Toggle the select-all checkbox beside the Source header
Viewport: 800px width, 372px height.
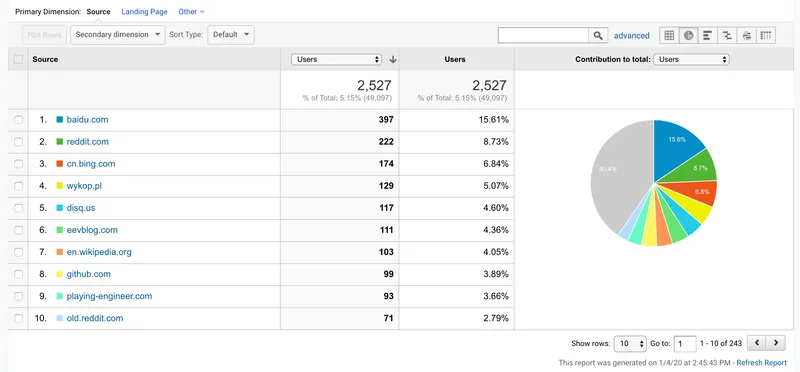pos(18,59)
